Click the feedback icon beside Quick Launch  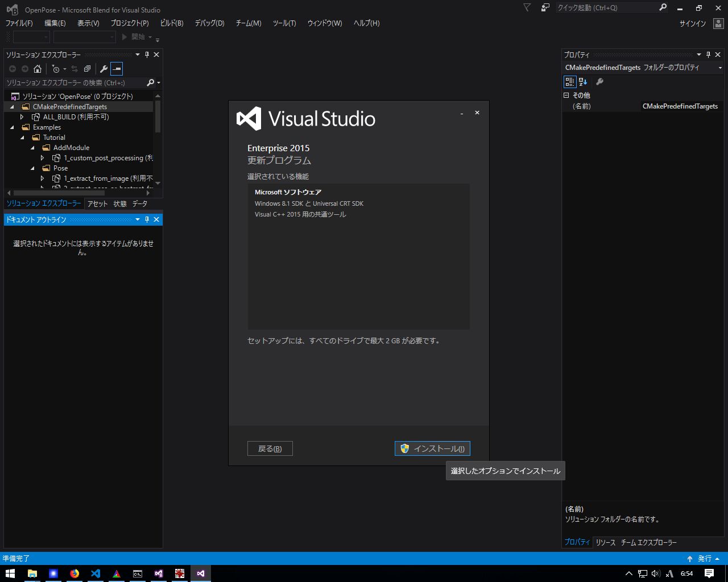pos(545,8)
